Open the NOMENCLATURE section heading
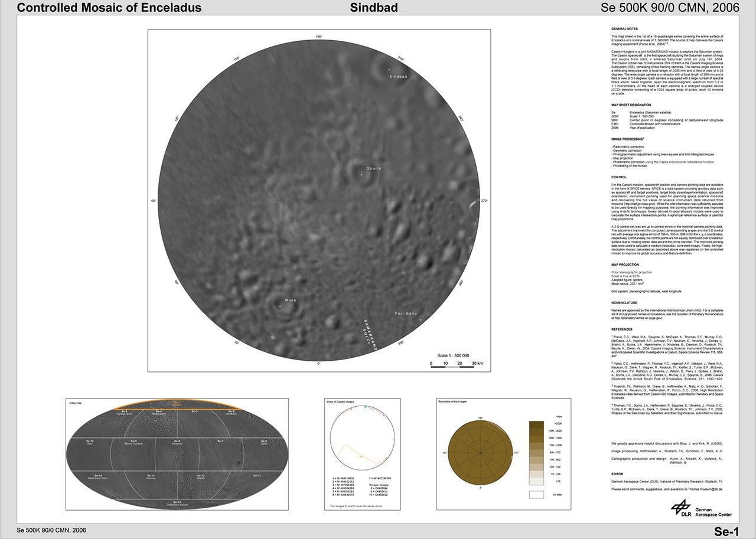Image resolution: width=756 pixels, height=539 pixels. (625, 302)
